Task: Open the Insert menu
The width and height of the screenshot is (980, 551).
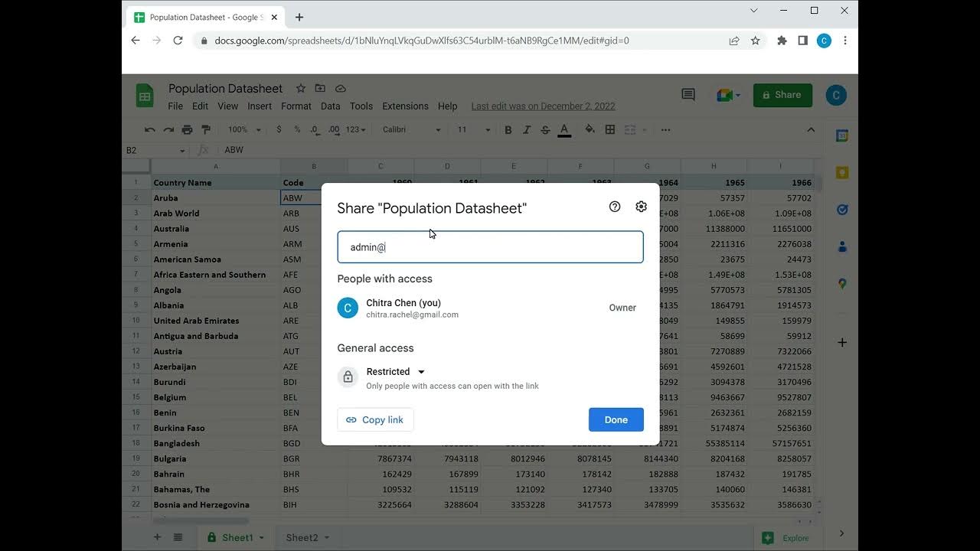Action: pos(260,106)
